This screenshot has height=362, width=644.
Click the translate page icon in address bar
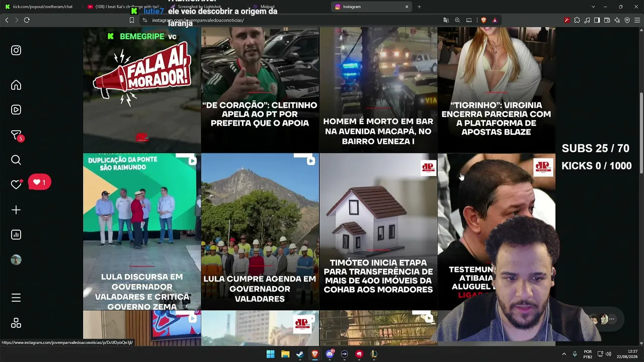tap(446, 20)
